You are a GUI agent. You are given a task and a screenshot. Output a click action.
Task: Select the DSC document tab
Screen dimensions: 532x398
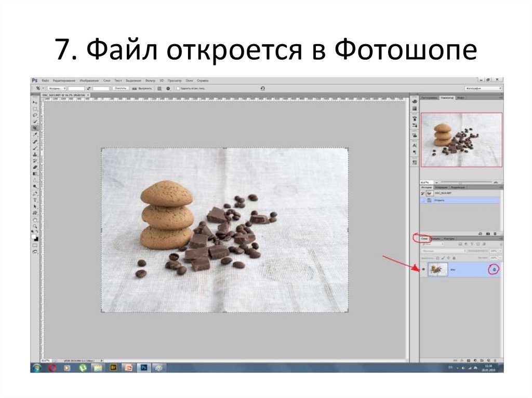point(64,95)
